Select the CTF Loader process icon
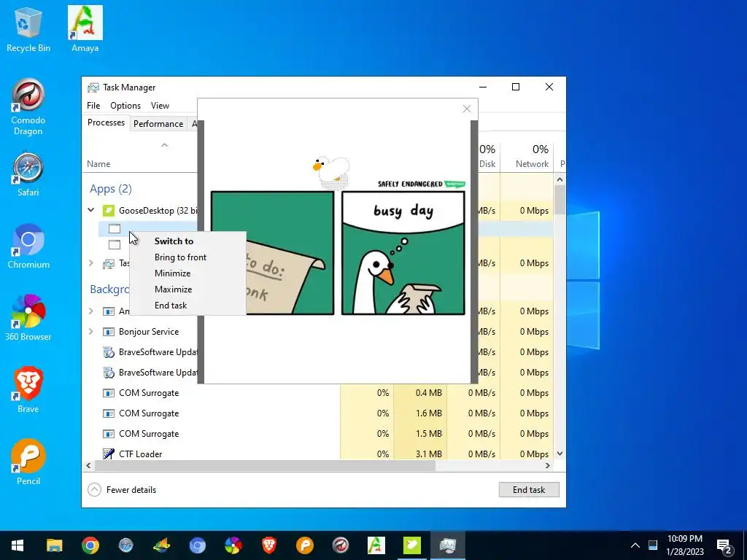747x560 pixels. click(109, 454)
